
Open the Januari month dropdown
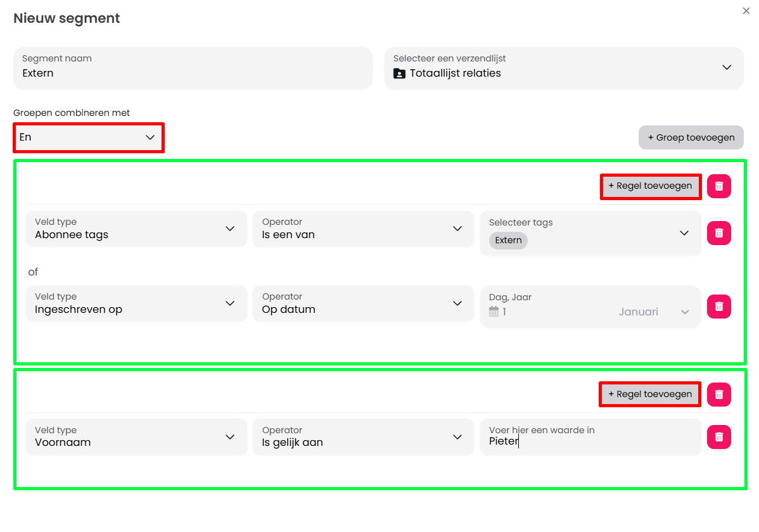[x=653, y=312]
